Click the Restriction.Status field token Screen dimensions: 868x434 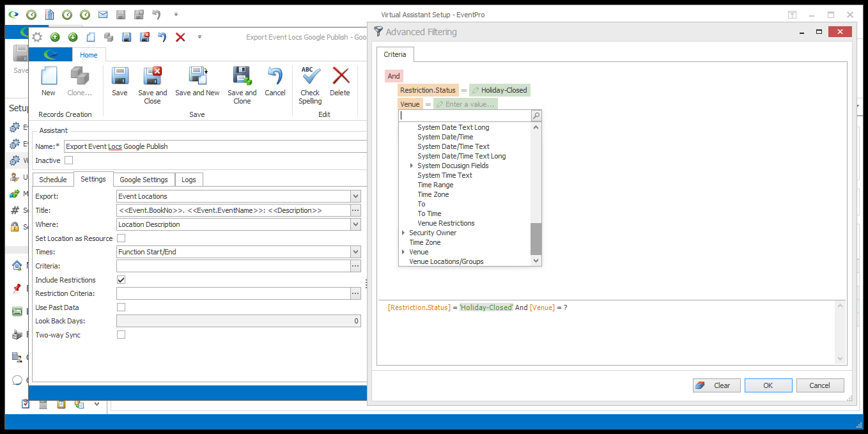pos(428,90)
